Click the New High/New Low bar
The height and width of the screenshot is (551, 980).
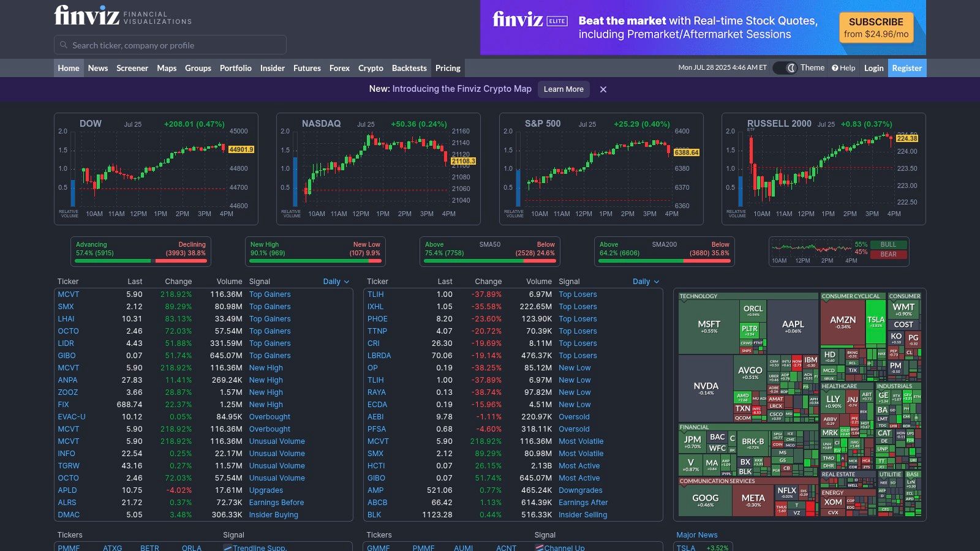coord(315,252)
